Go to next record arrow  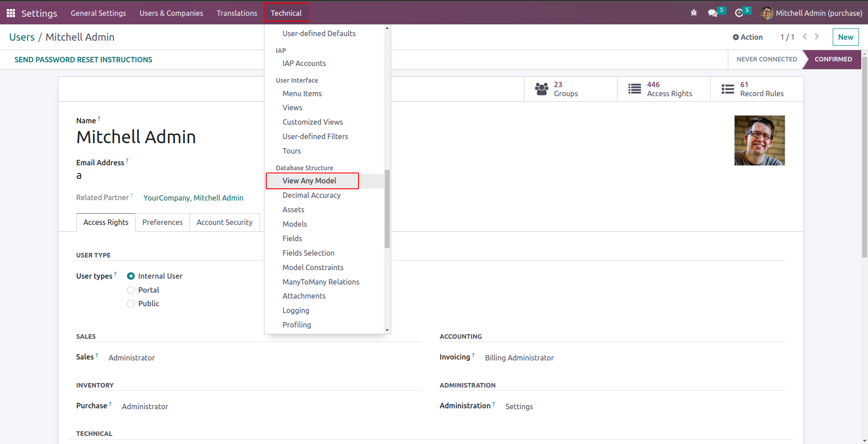(x=817, y=37)
